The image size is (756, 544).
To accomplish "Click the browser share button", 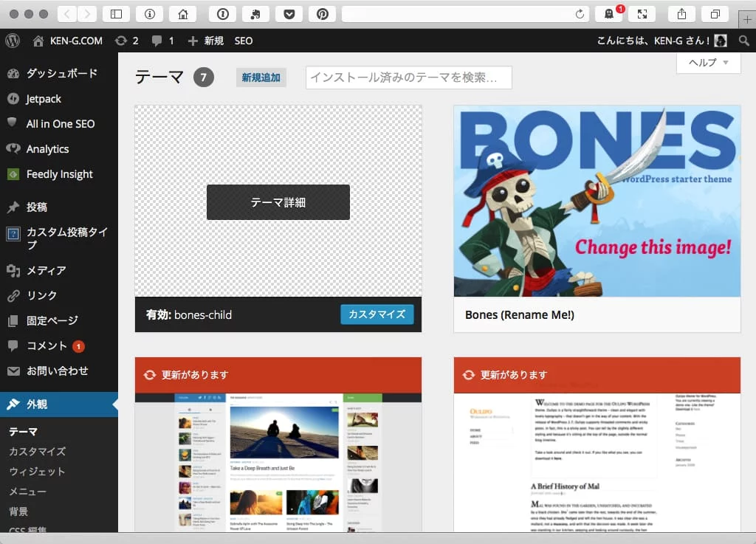I will click(x=681, y=14).
